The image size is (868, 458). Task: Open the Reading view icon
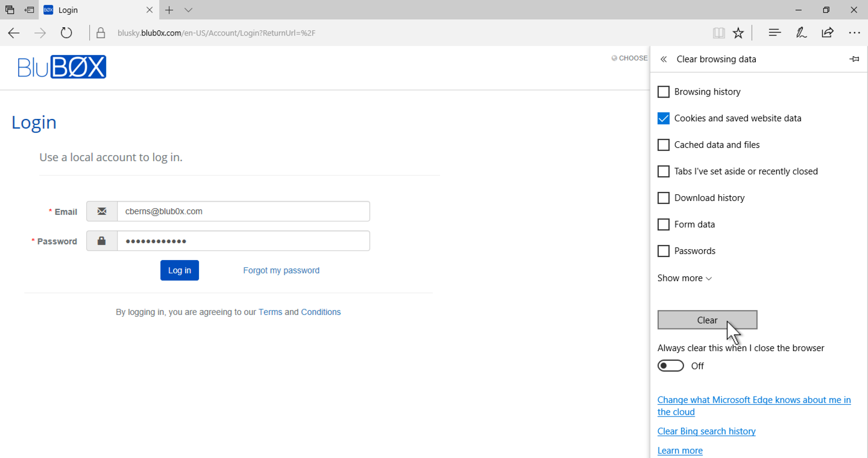(x=719, y=33)
